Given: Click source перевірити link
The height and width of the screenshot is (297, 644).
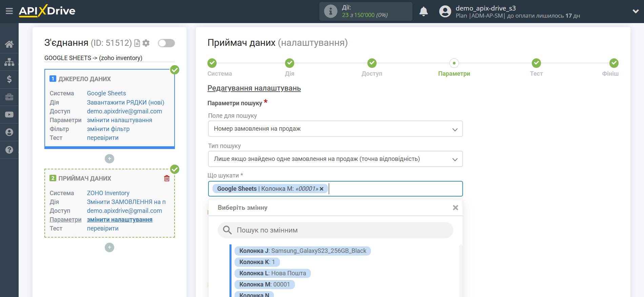Looking at the screenshot, I should [103, 138].
